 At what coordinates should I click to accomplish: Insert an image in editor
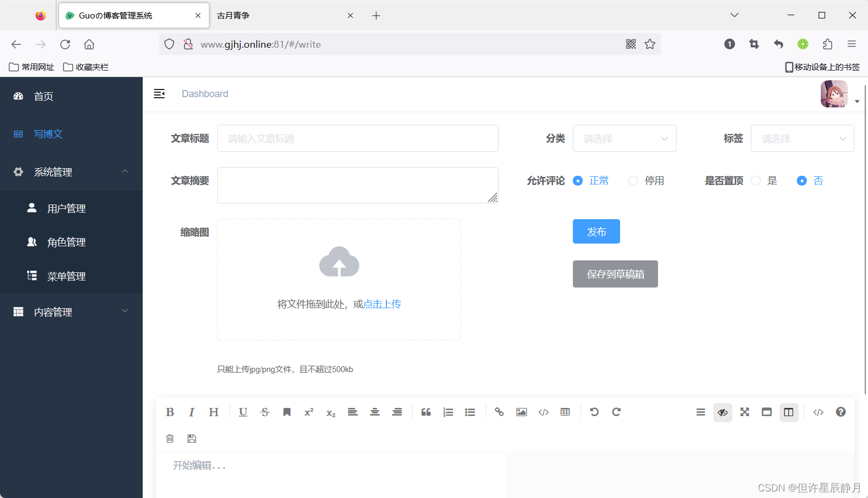point(521,412)
